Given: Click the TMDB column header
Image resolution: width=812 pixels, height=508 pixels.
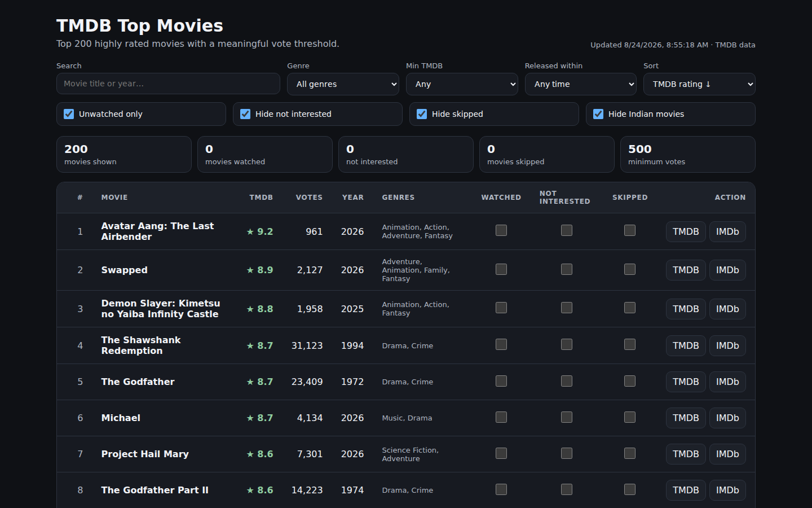Looking at the screenshot, I should tap(261, 198).
